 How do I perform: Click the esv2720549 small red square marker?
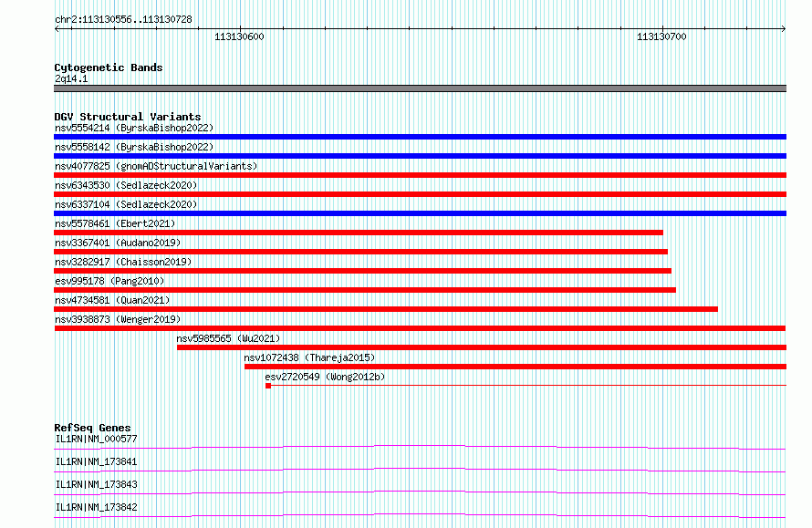[x=268, y=386]
